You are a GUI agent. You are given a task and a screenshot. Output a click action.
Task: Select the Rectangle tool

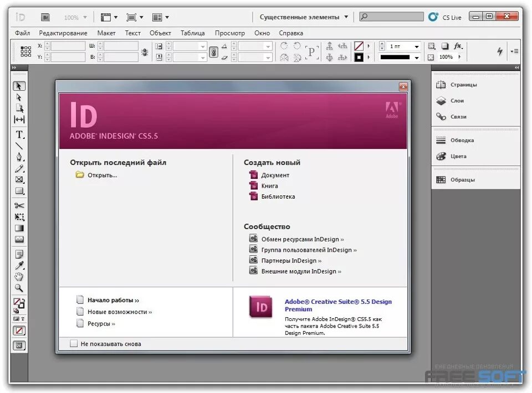(x=19, y=191)
